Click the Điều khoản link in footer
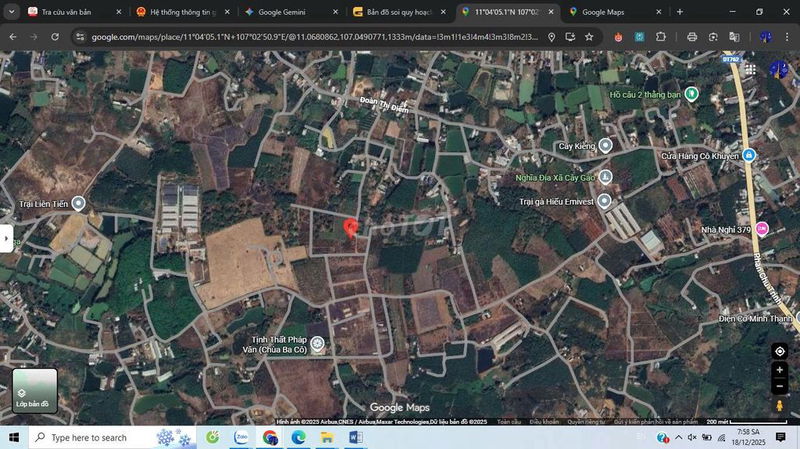Viewport: 800px width, 449px height. [x=544, y=422]
